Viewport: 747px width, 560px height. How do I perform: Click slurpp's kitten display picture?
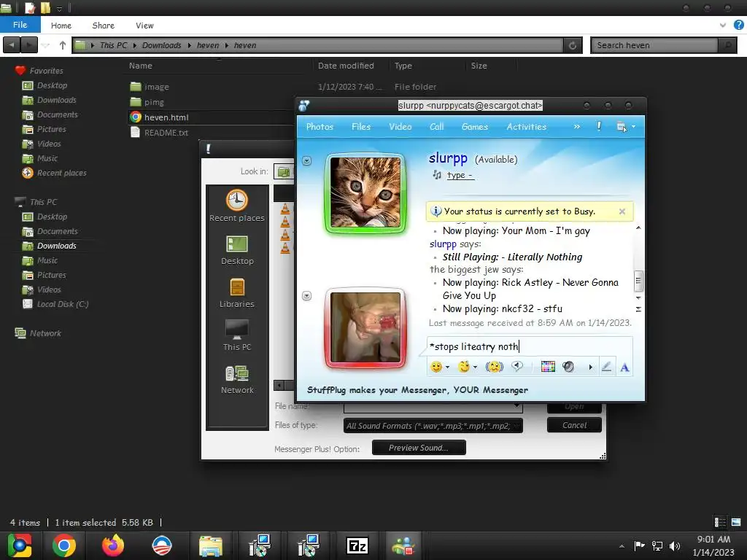click(365, 192)
